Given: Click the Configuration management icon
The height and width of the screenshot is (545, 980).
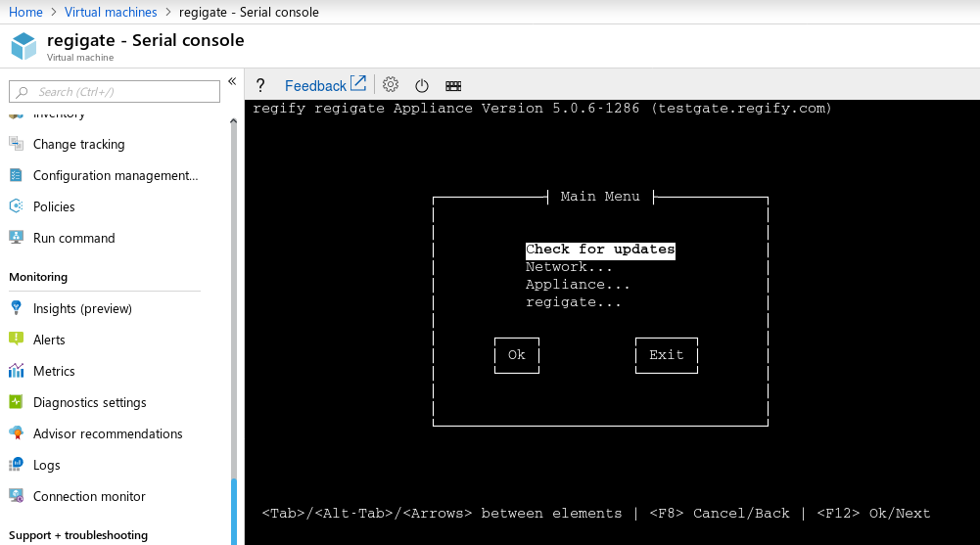Looking at the screenshot, I should point(17,175).
